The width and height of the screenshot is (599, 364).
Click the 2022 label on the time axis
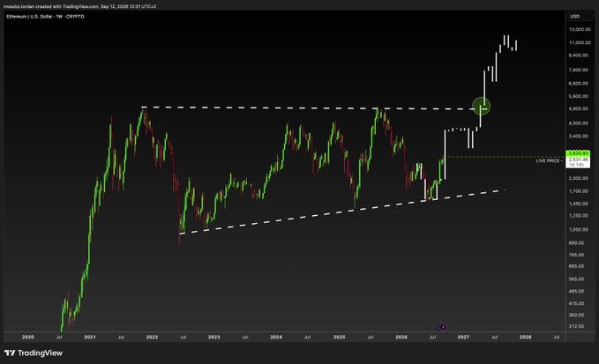click(x=152, y=338)
